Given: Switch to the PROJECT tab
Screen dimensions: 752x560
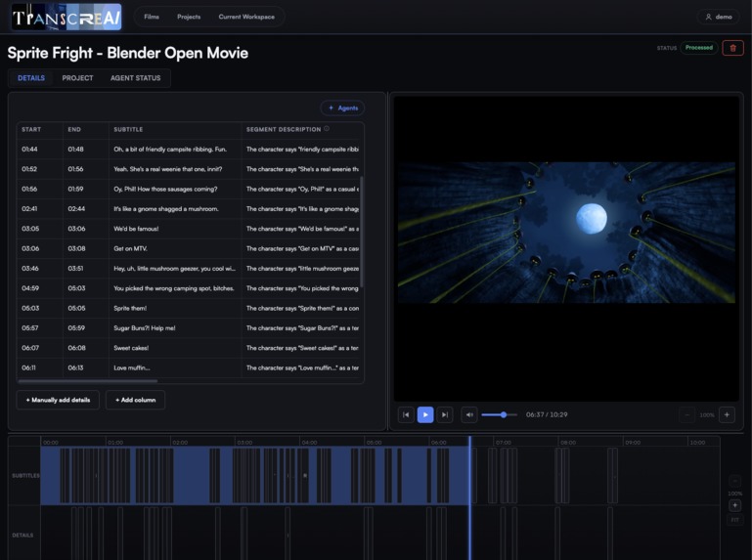Looking at the screenshot, I should click(77, 78).
